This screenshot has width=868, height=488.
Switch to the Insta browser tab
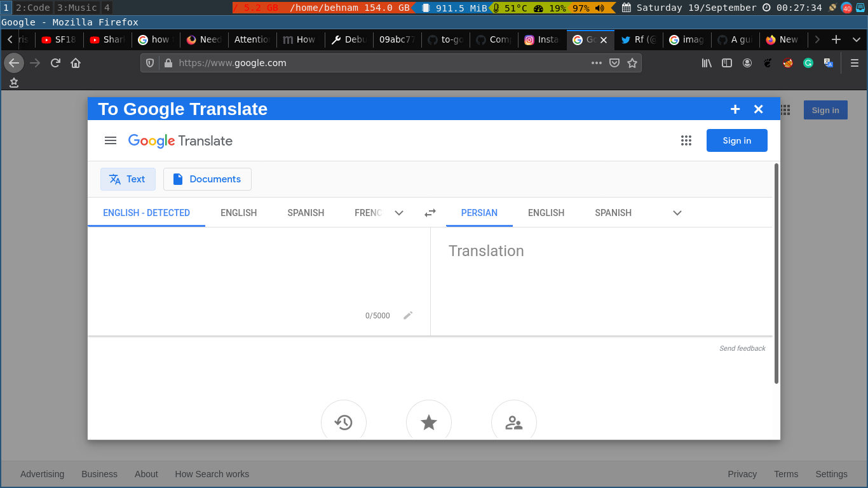click(x=541, y=39)
